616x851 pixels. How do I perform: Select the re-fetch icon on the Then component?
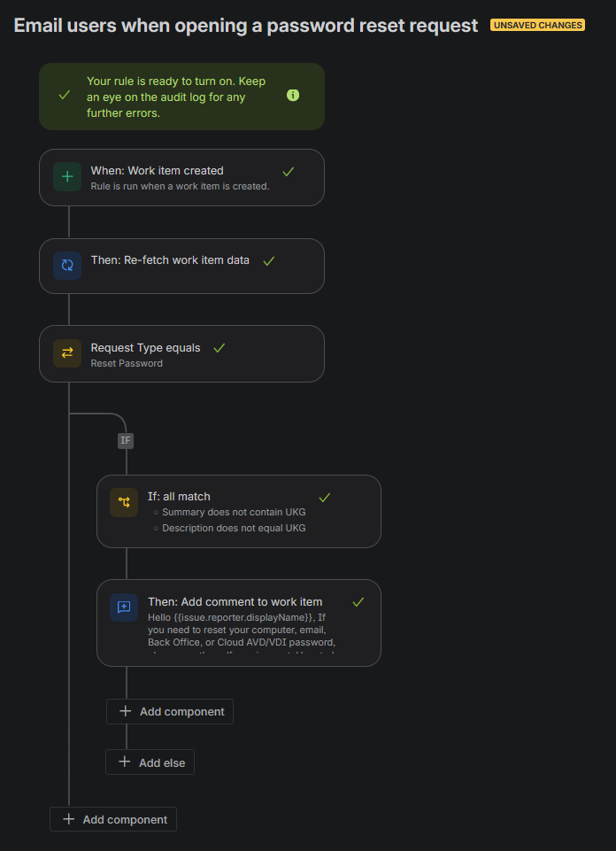click(66, 265)
